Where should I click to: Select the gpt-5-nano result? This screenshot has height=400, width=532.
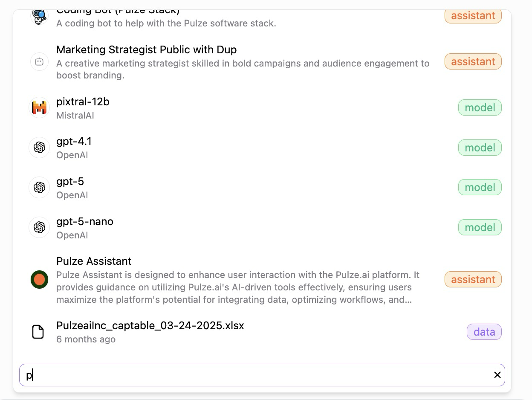coord(85,222)
